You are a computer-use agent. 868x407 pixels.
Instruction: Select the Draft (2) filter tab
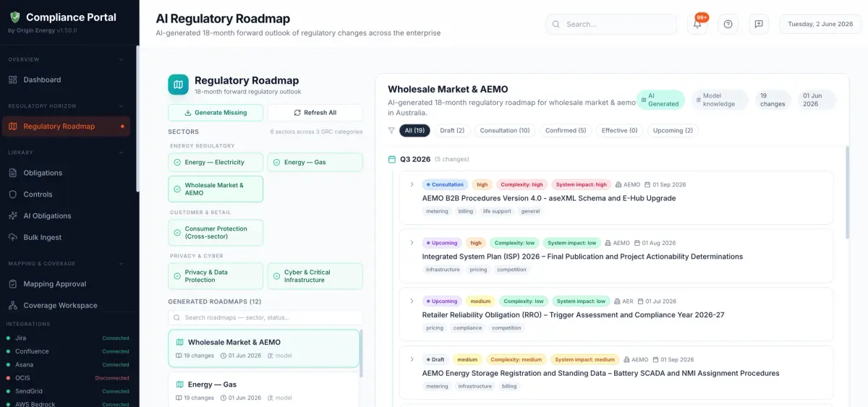pyautogui.click(x=452, y=131)
